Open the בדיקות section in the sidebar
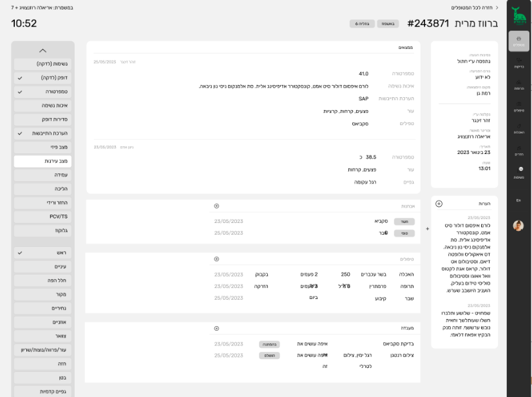 518,63
